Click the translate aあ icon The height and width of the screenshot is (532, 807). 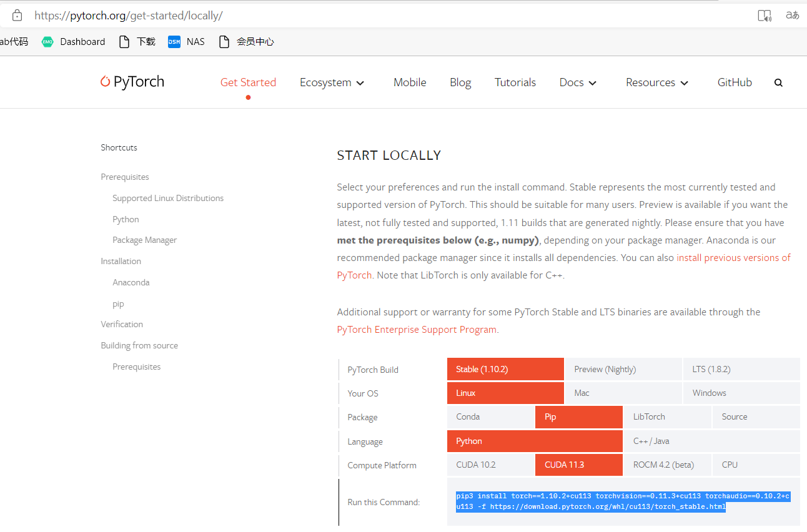point(792,15)
